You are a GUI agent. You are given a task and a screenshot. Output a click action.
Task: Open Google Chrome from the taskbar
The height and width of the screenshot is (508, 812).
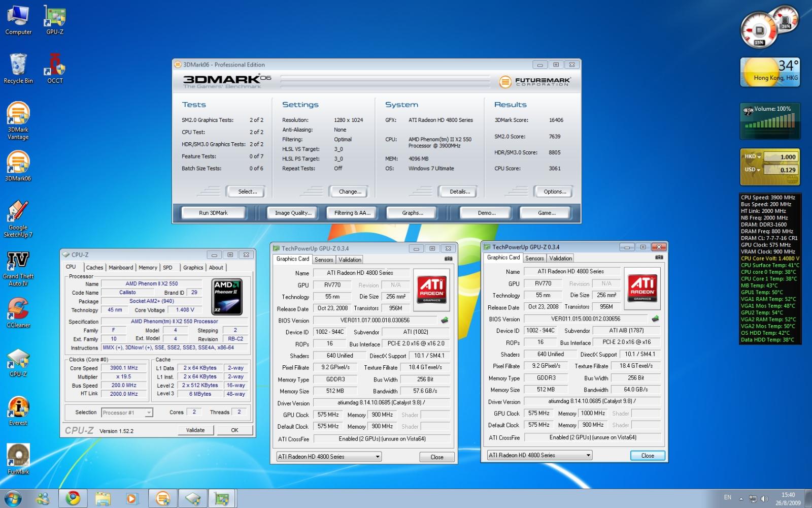[73, 498]
